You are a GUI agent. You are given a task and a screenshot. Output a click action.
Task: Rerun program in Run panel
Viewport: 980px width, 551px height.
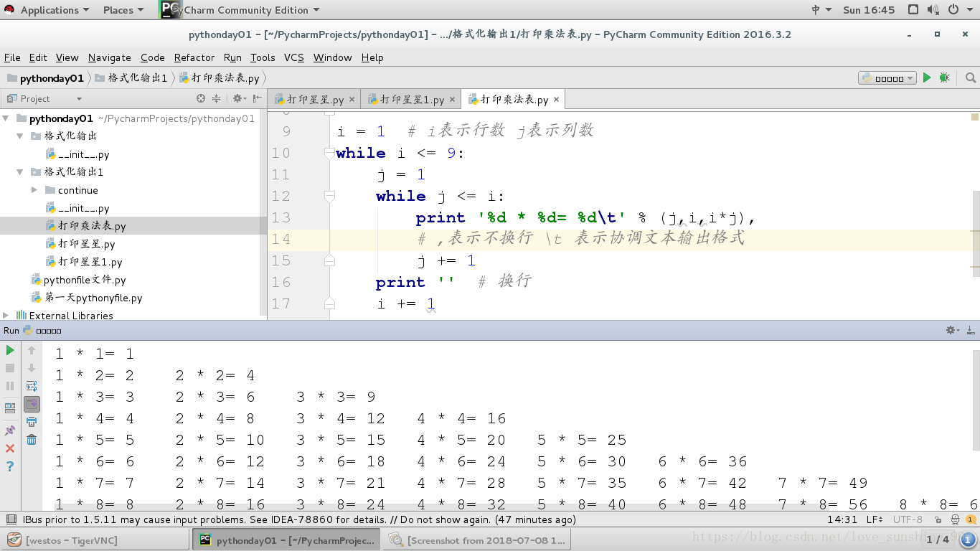click(10, 350)
